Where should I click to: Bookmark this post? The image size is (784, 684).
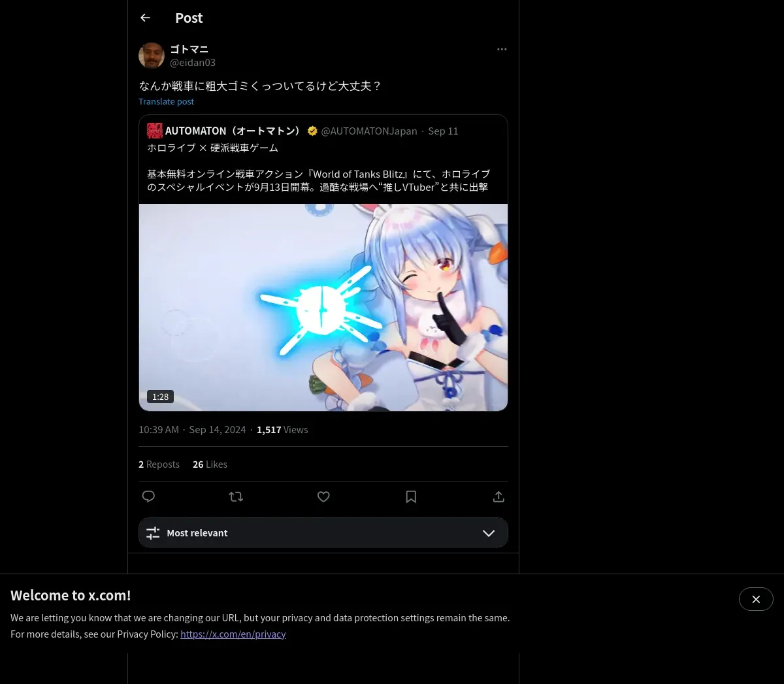[411, 497]
